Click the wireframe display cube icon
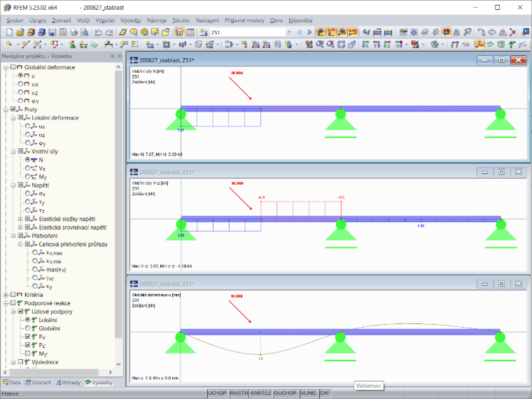532x399 pixels. tap(342, 44)
